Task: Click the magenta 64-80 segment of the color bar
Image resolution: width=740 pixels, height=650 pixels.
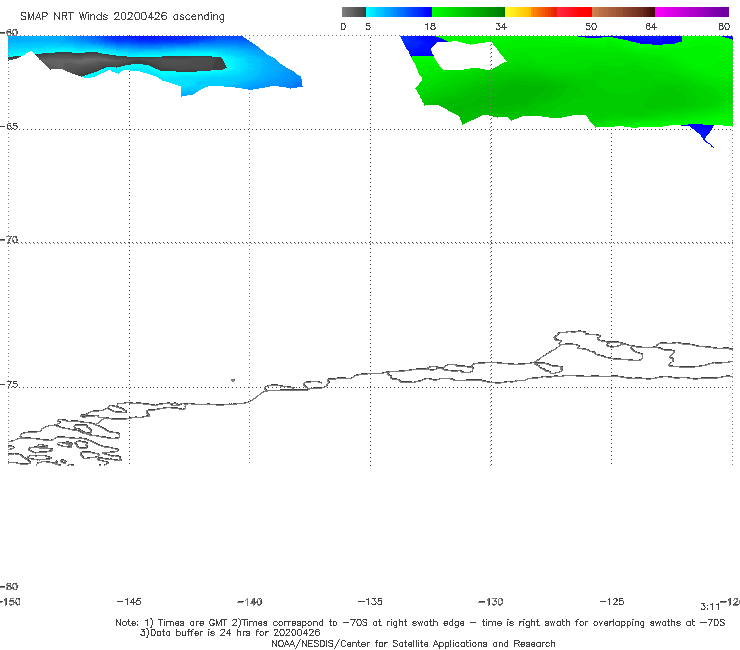Action: [x=692, y=12]
